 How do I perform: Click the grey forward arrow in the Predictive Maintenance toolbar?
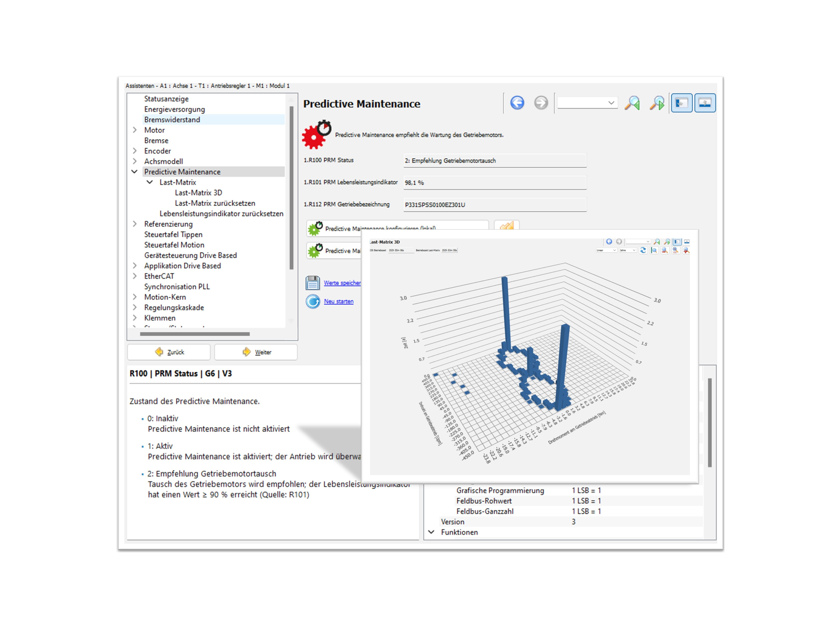(x=541, y=103)
